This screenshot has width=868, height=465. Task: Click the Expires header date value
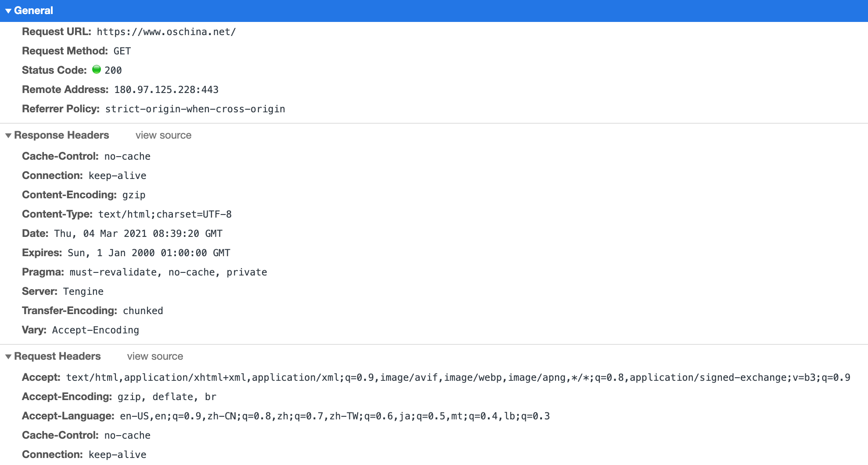tap(149, 253)
